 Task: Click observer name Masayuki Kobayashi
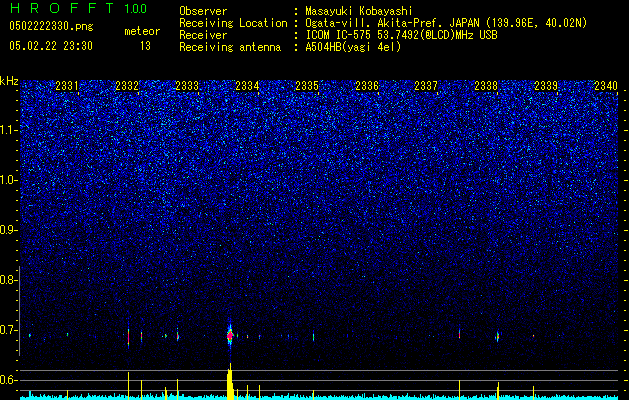359,11
